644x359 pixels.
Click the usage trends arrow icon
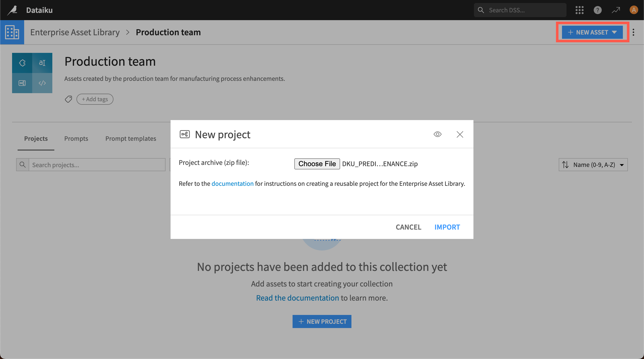[616, 10]
